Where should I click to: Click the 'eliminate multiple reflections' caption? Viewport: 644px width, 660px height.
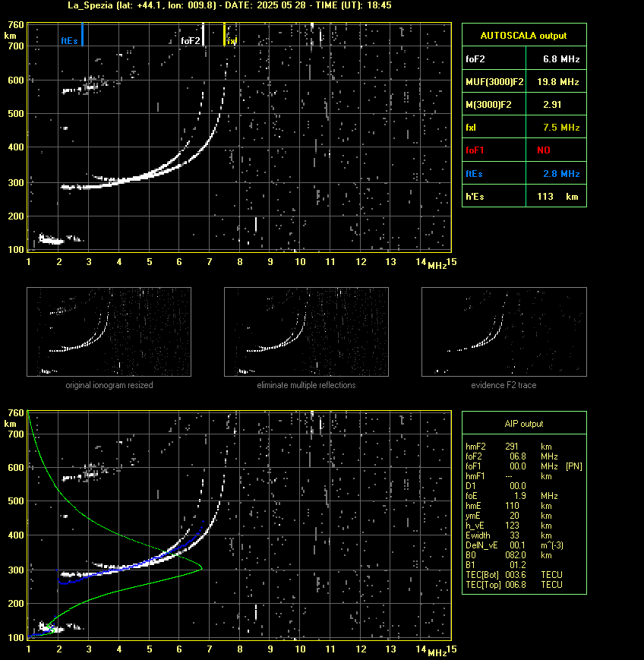pyautogui.click(x=306, y=385)
